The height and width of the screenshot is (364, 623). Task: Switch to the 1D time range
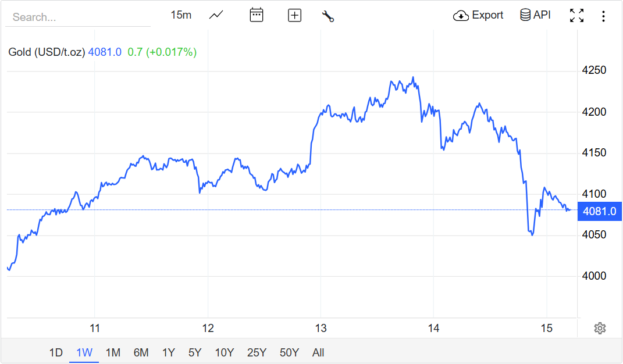pyautogui.click(x=56, y=352)
